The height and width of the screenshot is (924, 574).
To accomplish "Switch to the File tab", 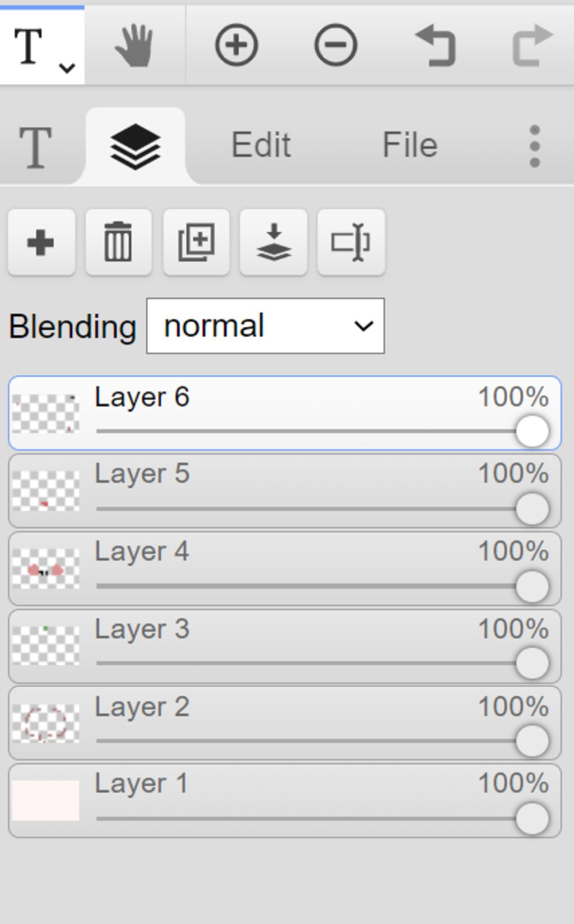I will 410,145.
